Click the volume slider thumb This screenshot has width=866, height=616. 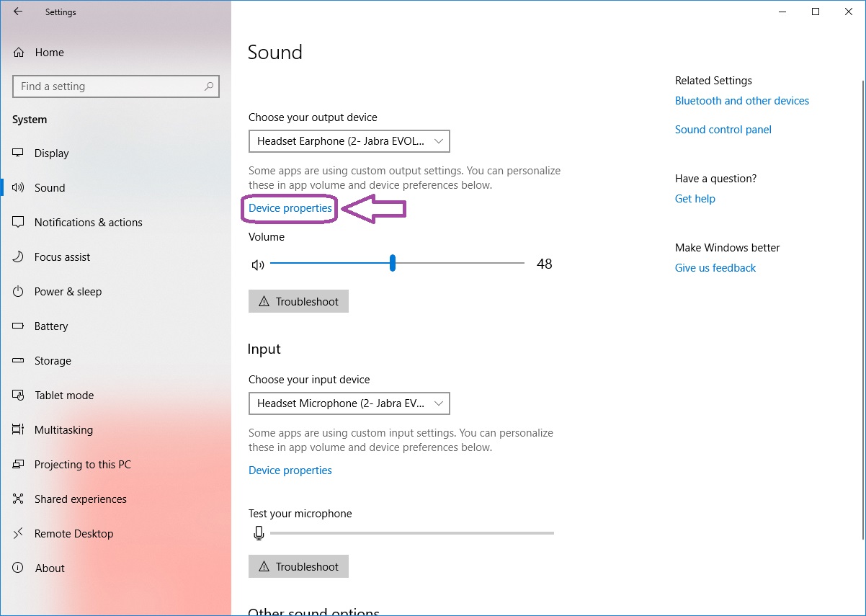click(x=393, y=263)
